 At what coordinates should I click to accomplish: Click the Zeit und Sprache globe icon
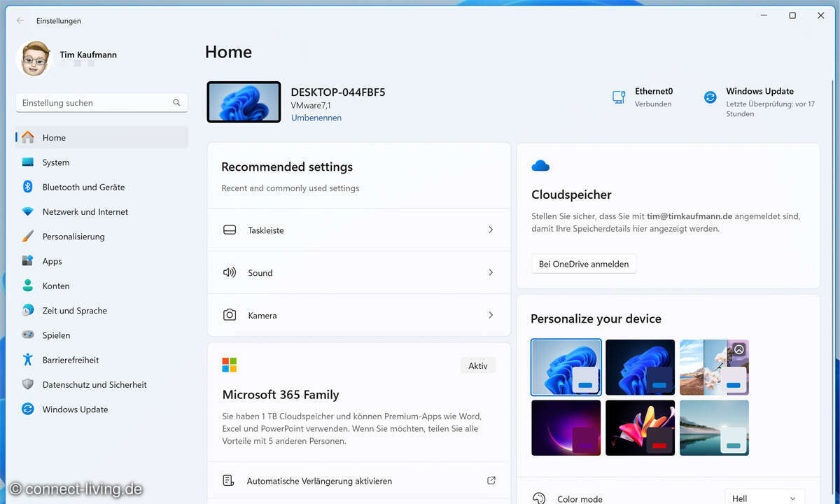(x=28, y=310)
